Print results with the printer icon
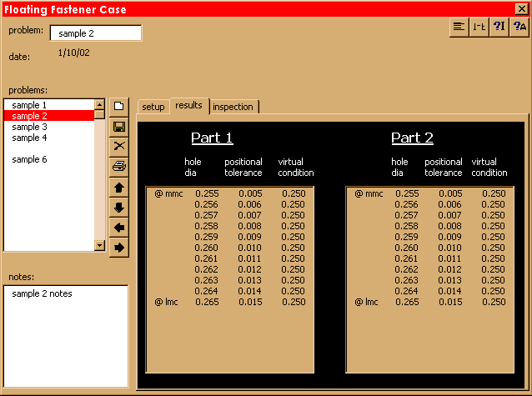This screenshot has width=532, height=396. pyautogui.click(x=118, y=167)
